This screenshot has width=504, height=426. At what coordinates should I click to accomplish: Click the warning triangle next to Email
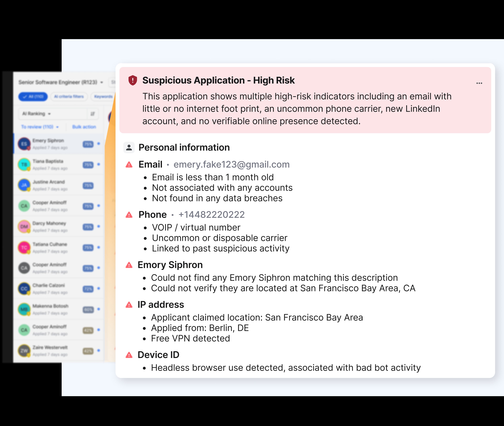(x=129, y=164)
